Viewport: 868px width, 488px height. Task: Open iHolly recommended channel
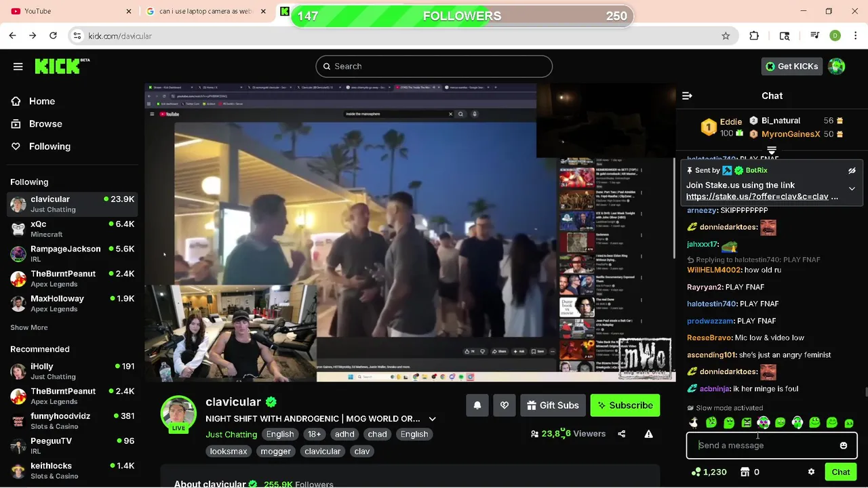coord(72,371)
